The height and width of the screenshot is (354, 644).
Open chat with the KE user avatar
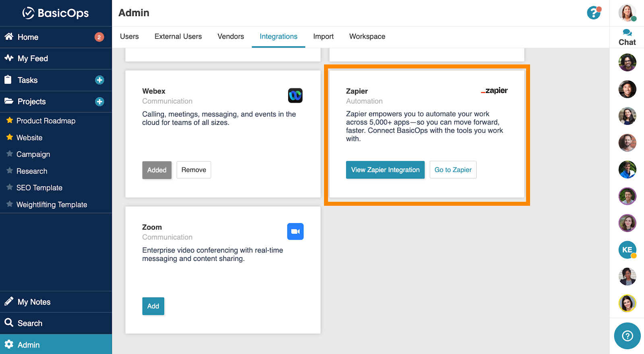[x=627, y=250]
